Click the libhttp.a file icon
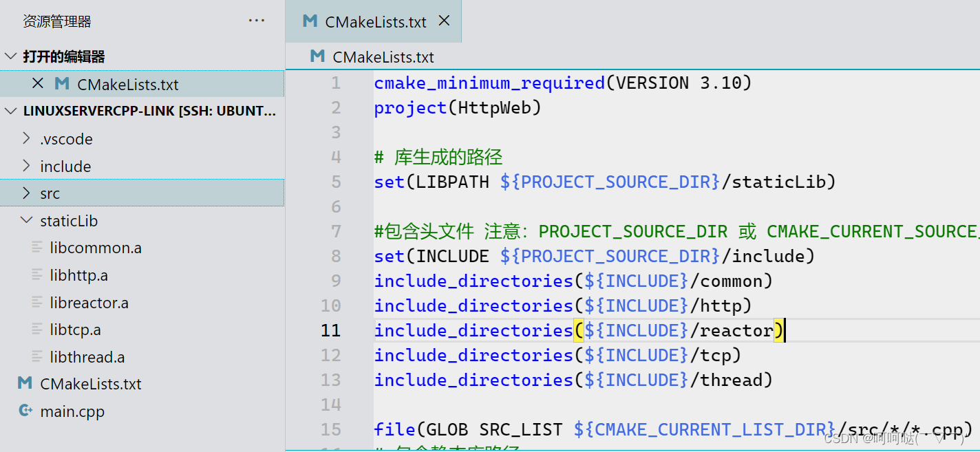This screenshot has width=980, height=452. (x=38, y=275)
